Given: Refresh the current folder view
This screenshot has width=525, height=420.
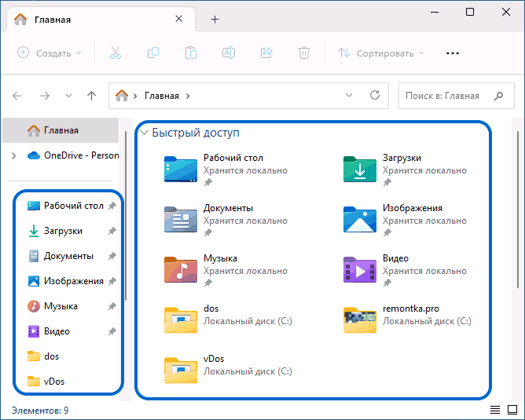Looking at the screenshot, I should pos(375,95).
